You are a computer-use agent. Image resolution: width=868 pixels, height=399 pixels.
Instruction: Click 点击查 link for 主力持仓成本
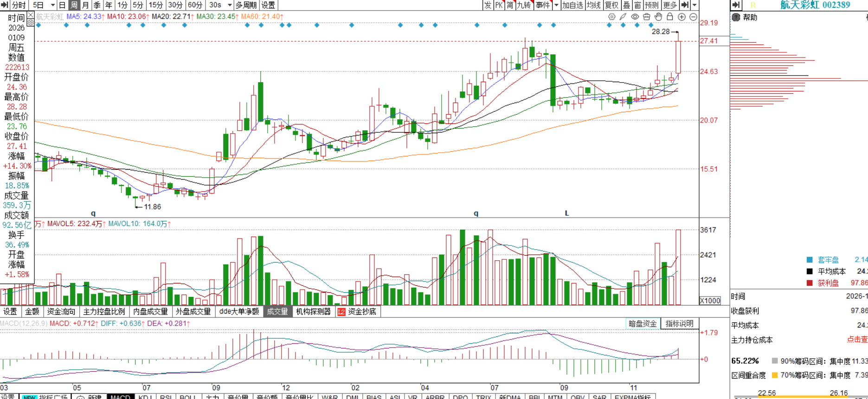pyautogui.click(x=857, y=340)
